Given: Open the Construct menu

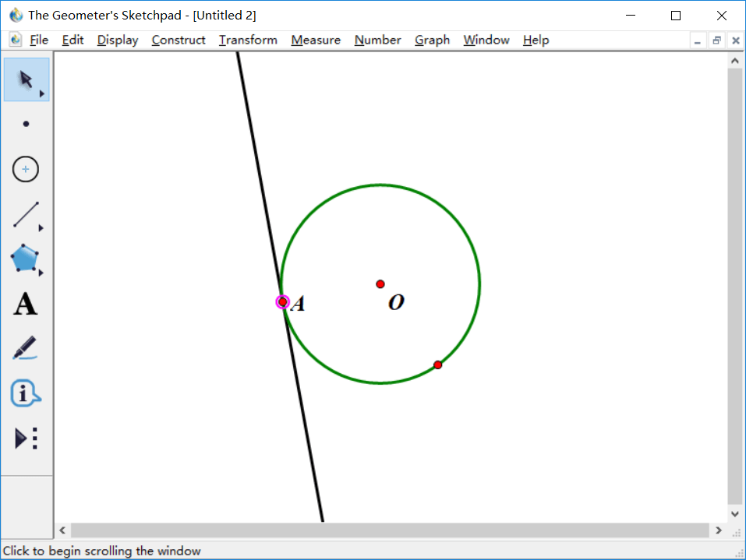Looking at the screenshot, I should [179, 40].
